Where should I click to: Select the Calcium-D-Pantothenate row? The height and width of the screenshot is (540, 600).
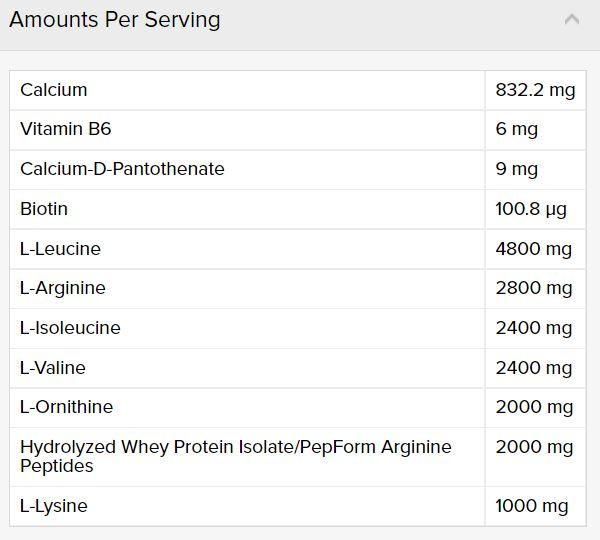pos(298,170)
